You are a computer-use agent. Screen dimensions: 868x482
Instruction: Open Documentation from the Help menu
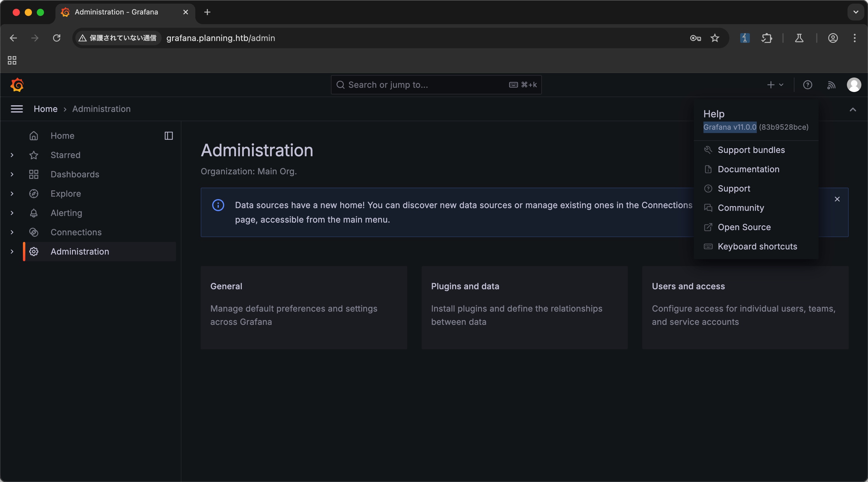click(748, 169)
